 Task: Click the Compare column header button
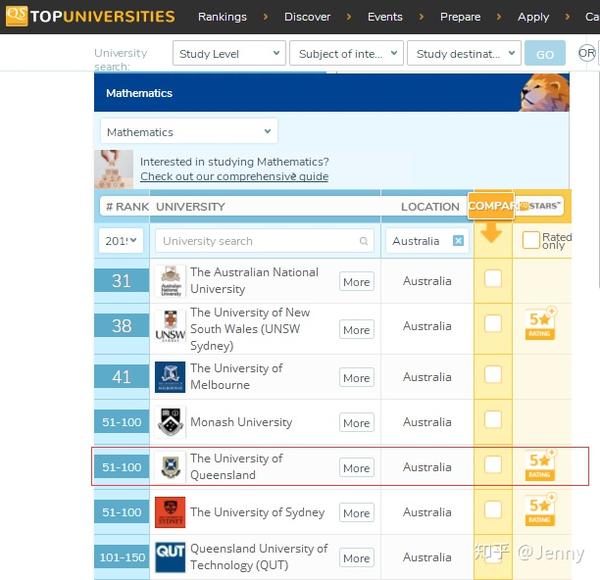pos(491,206)
